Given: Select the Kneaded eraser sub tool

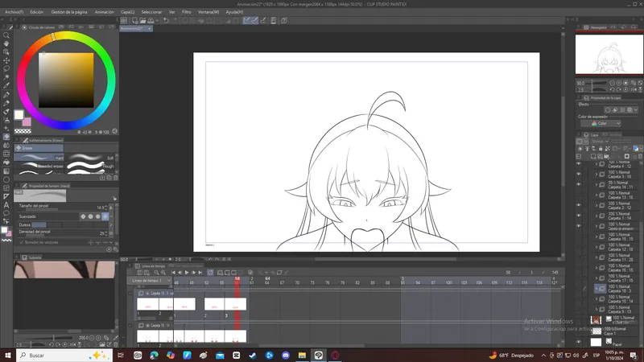Looking at the screenshot, I should [x=39, y=166].
